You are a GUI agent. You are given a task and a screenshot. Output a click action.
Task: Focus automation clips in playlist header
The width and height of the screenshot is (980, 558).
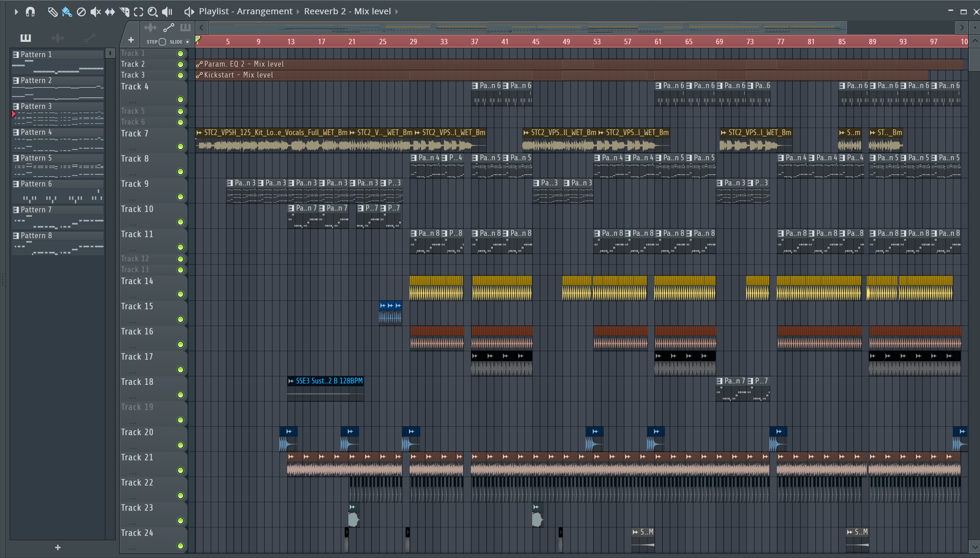[x=169, y=28]
